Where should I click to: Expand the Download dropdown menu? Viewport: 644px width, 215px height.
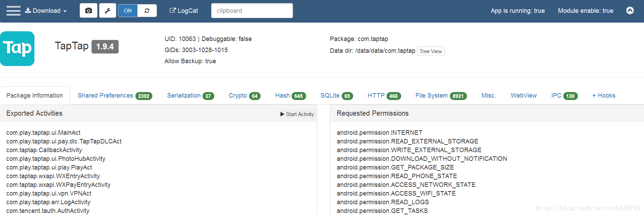point(46,11)
